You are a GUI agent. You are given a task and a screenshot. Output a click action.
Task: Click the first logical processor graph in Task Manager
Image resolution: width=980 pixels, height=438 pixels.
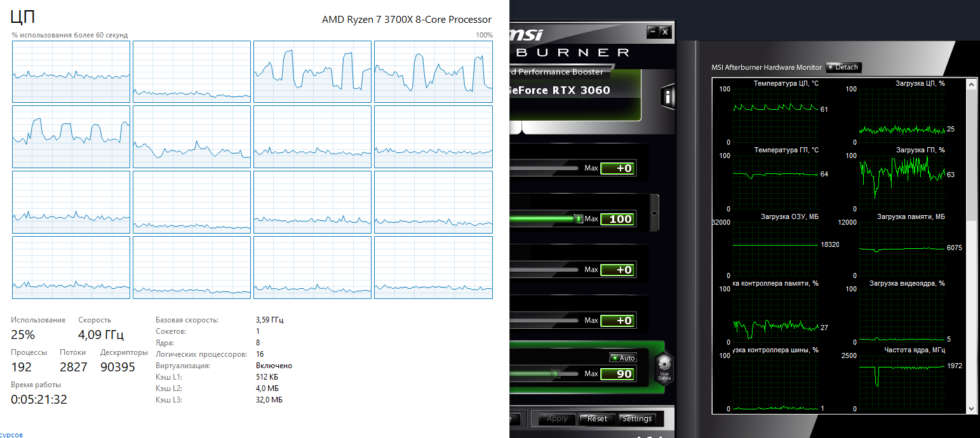click(71, 72)
